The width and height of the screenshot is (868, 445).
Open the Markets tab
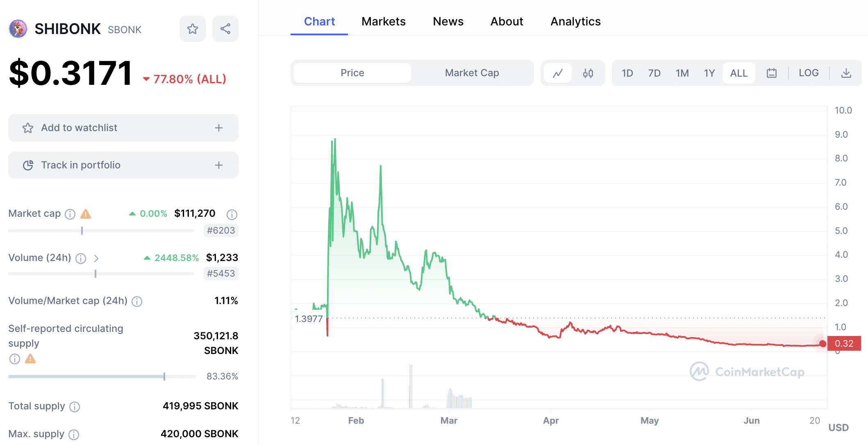tap(384, 21)
